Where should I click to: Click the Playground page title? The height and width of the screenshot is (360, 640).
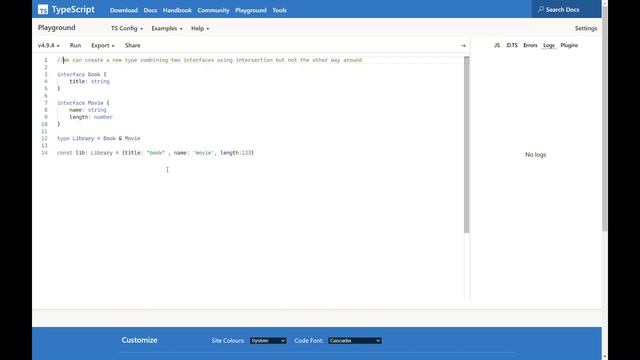[x=57, y=28]
